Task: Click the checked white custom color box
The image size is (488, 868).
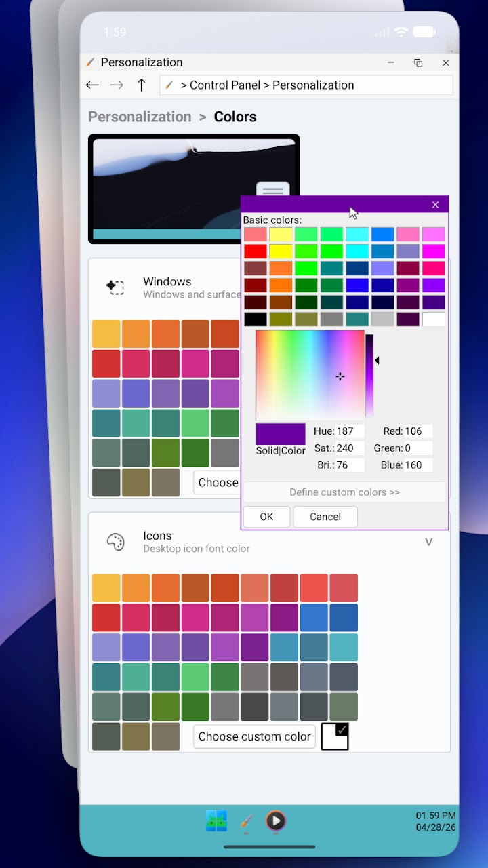Action: pos(335,736)
